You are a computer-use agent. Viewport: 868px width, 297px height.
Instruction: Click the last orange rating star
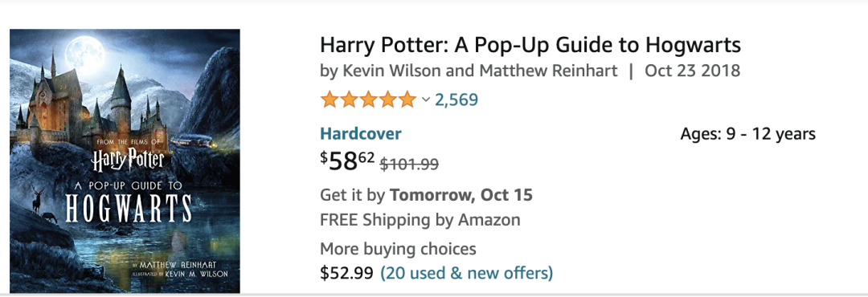[407, 100]
